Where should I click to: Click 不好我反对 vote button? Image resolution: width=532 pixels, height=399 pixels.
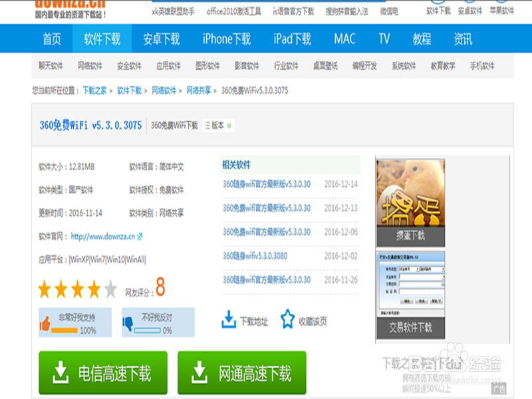pos(158,323)
